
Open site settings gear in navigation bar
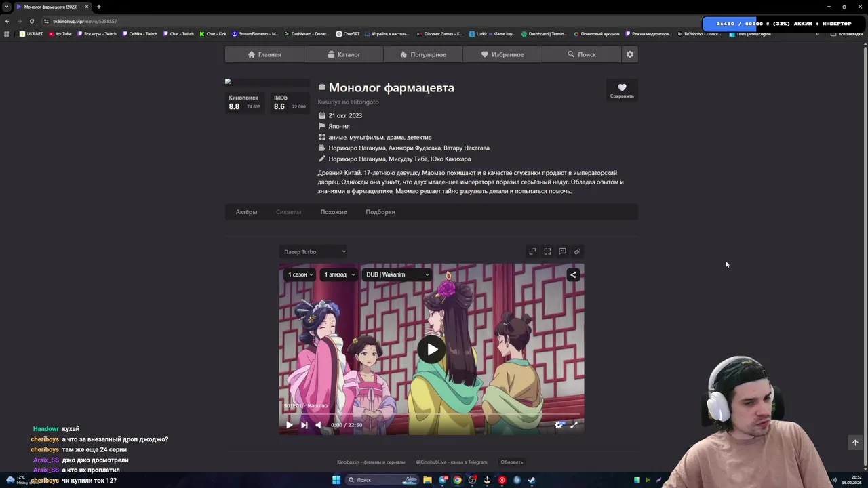tap(630, 54)
